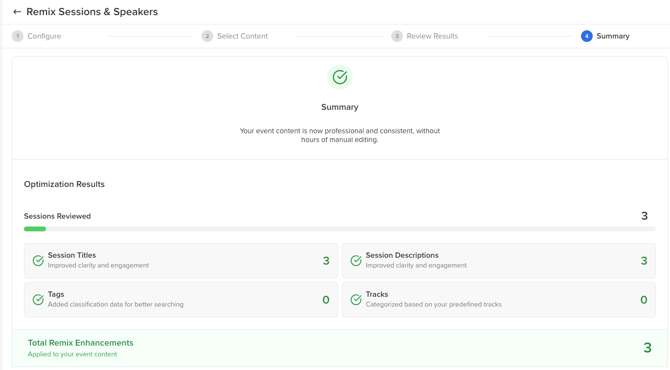Click 'Applied to your event content' text

72,354
